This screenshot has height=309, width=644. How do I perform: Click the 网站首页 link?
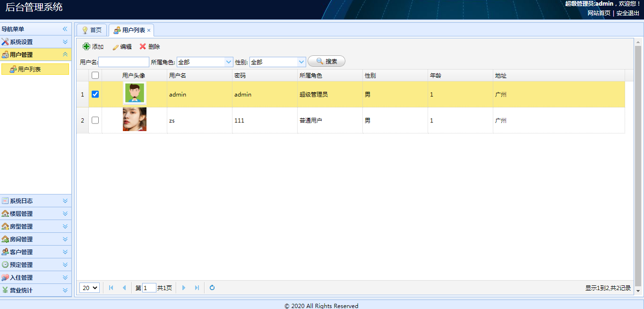[599, 13]
